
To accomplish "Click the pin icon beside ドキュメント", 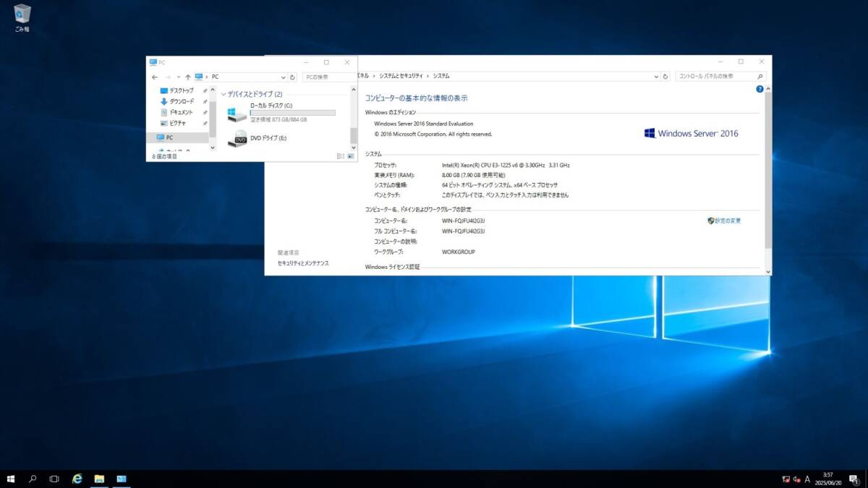I will coord(205,112).
